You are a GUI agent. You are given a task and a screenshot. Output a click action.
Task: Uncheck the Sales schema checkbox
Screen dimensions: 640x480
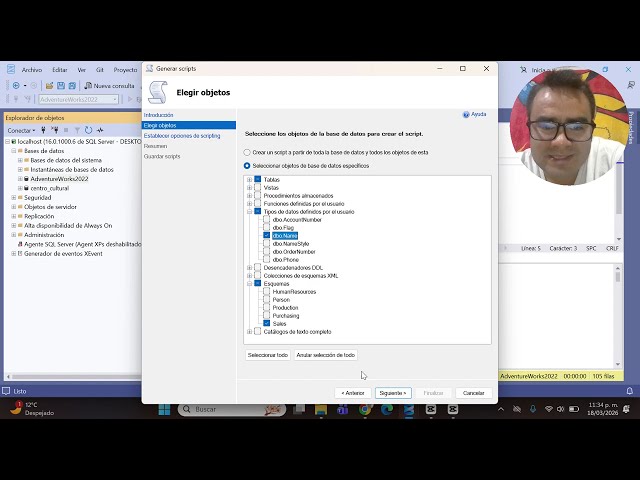(x=267, y=323)
